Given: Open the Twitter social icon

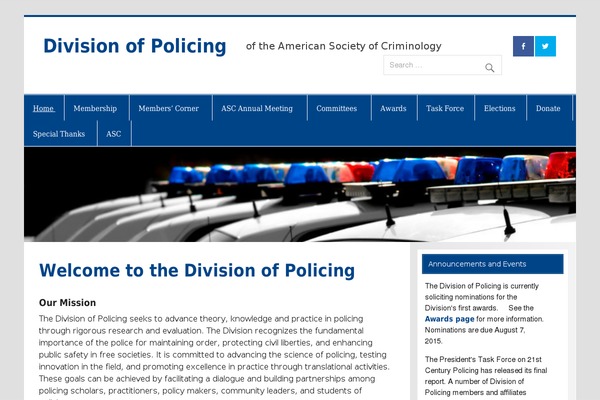Looking at the screenshot, I should [x=545, y=46].
